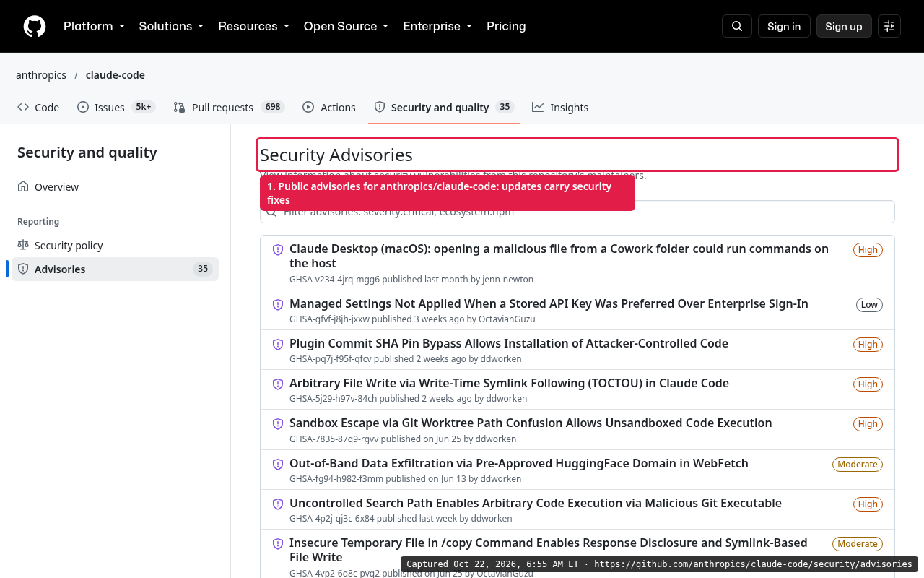The width and height of the screenshot is (924, 578).
Task: Open the Enterprise dropdown
Action: (x=437, y=26)
